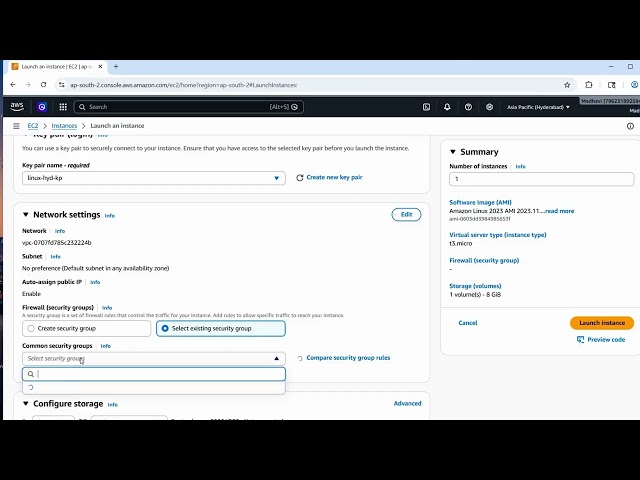Focus the AWS console Search field

189,107
